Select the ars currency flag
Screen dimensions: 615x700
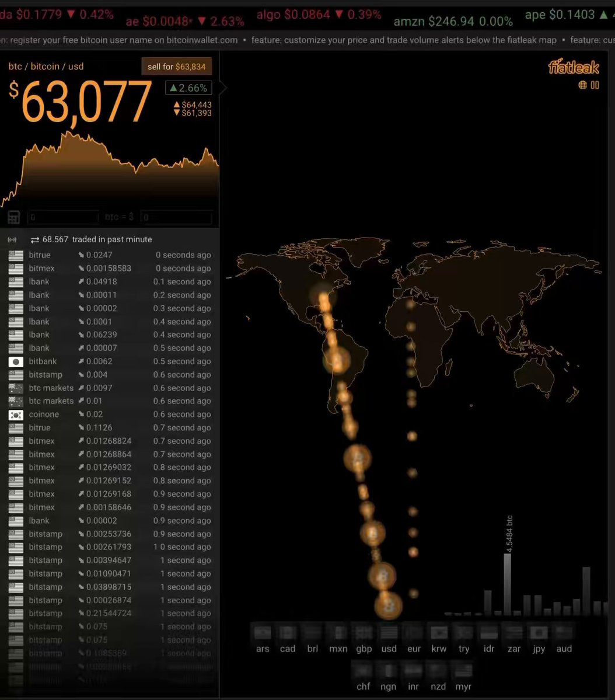click(x=263, y=633)
